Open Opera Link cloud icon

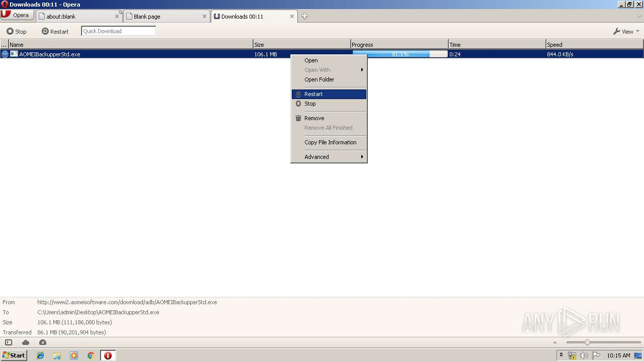(26, 342)
